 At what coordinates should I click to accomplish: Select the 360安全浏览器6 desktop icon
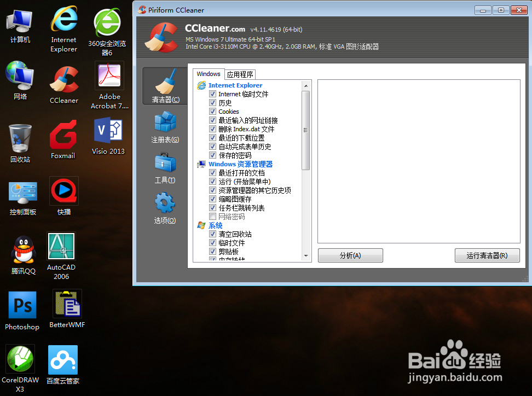coord(107,32)
